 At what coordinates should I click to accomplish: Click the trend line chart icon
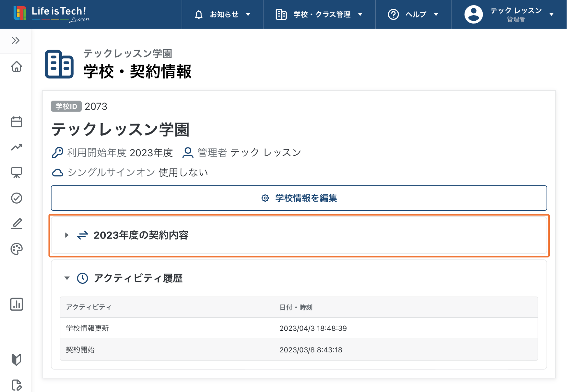(16, 147)
